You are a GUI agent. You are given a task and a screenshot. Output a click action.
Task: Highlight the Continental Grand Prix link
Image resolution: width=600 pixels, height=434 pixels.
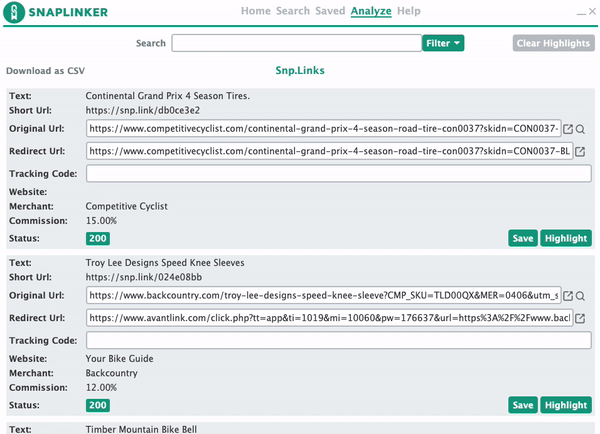pos(566,238)
